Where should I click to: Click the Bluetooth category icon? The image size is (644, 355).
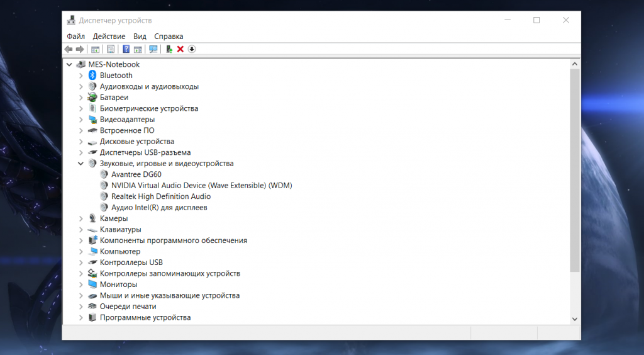[92, 75]
